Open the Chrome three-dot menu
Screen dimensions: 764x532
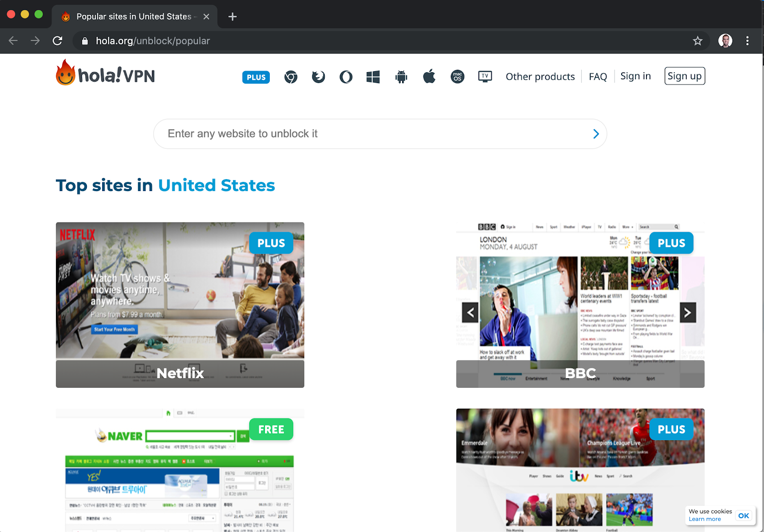pos(747,41)
